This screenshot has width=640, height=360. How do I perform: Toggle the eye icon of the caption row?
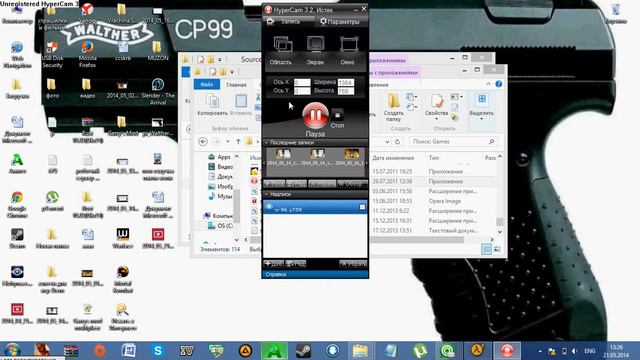269,207
